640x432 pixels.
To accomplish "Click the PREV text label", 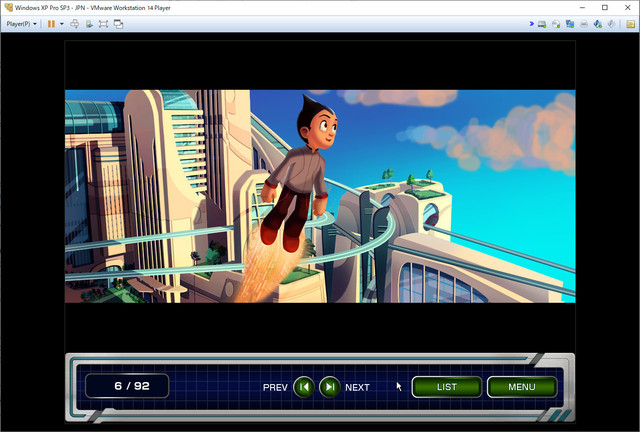I will point(275,387).
